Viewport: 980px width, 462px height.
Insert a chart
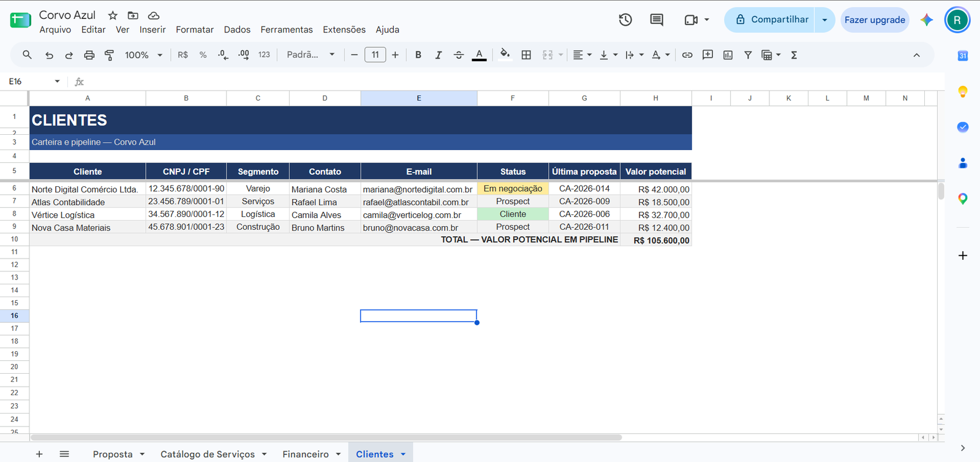click(728, 55)
